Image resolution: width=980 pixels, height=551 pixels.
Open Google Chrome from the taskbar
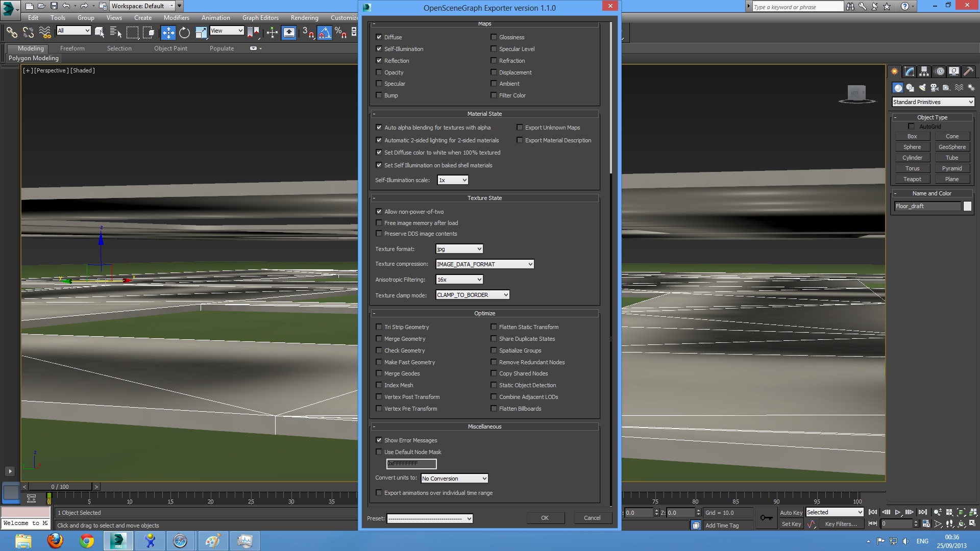point(87,541)
